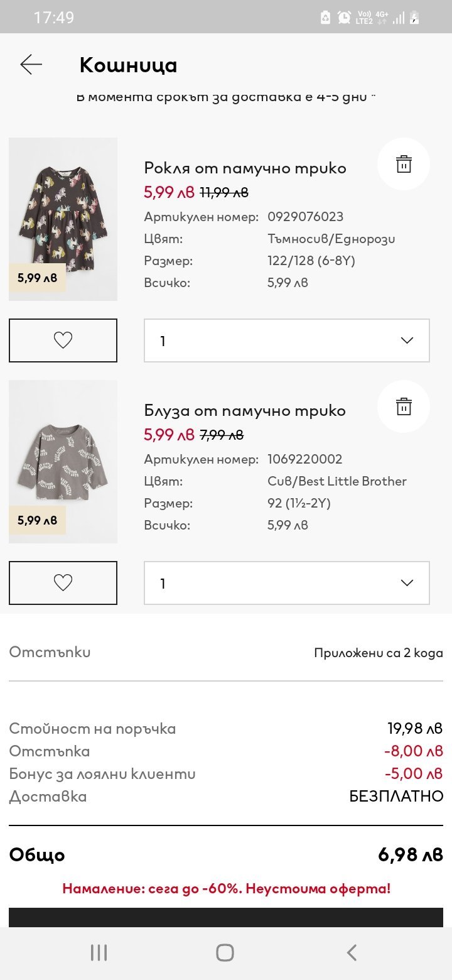Tap the red Намаление -60% offer text

(x=226, y=888)
